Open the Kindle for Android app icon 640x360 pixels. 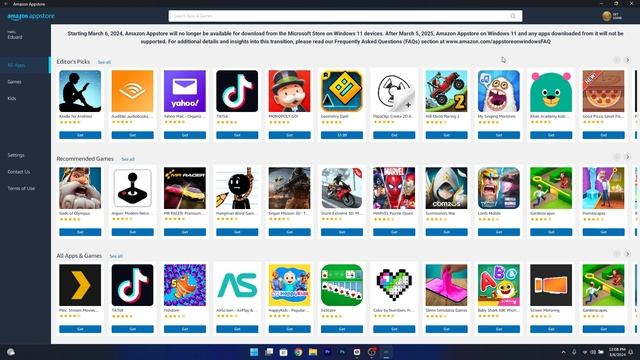click(80, 91)
